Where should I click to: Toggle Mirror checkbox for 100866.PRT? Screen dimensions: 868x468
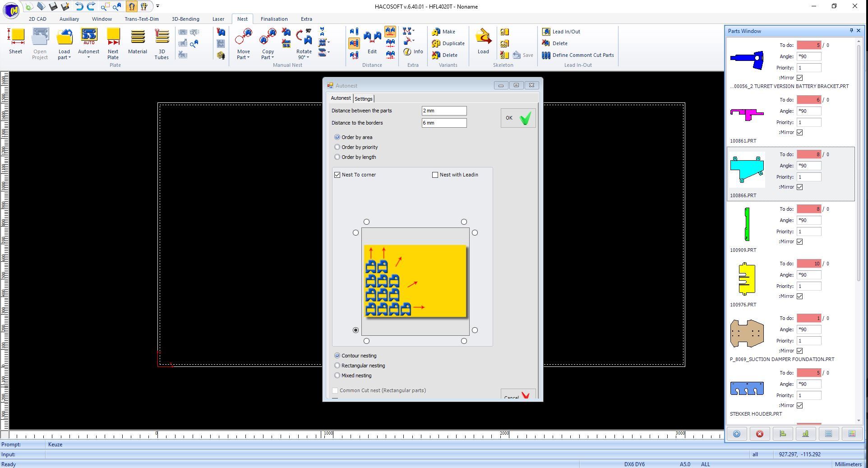pos(799,187)
